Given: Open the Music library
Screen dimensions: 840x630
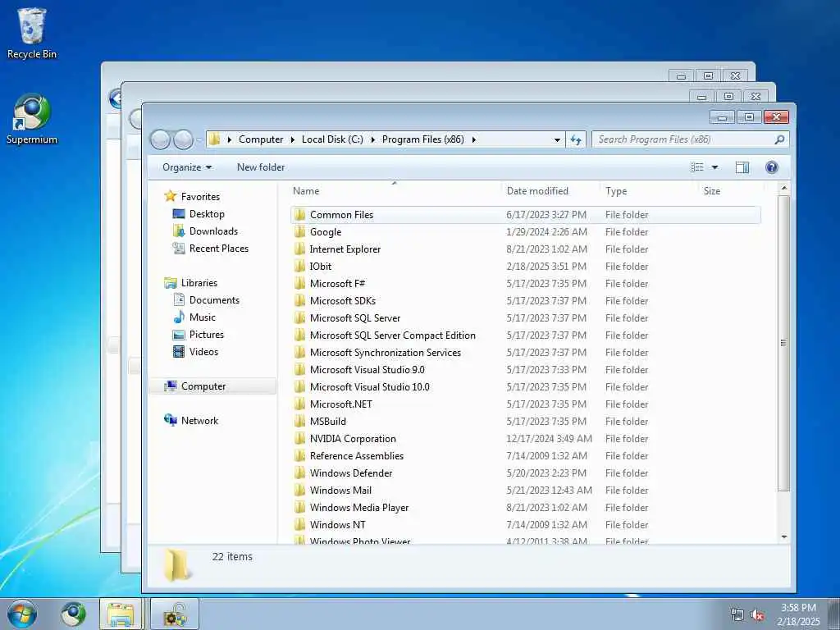Looking at the screenshot, I should coord(202,317).
